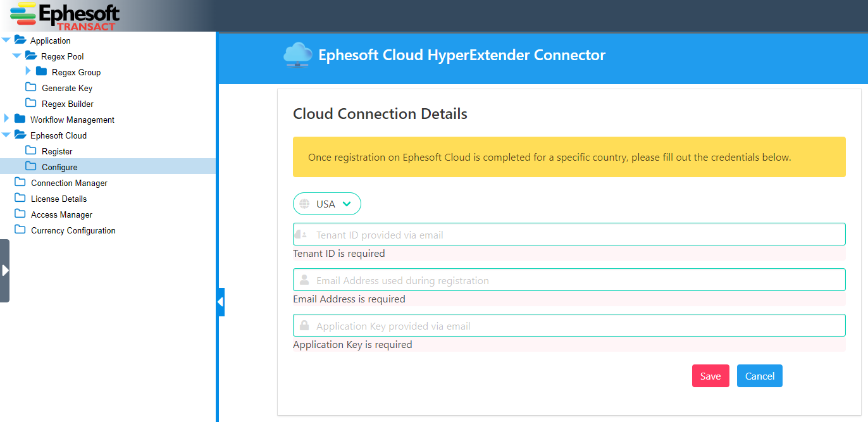This screenshot has height=422, width=868.
Task: Click the Currency Configuration folder icon
Action: pyautogui.click(x=20, y=230)
